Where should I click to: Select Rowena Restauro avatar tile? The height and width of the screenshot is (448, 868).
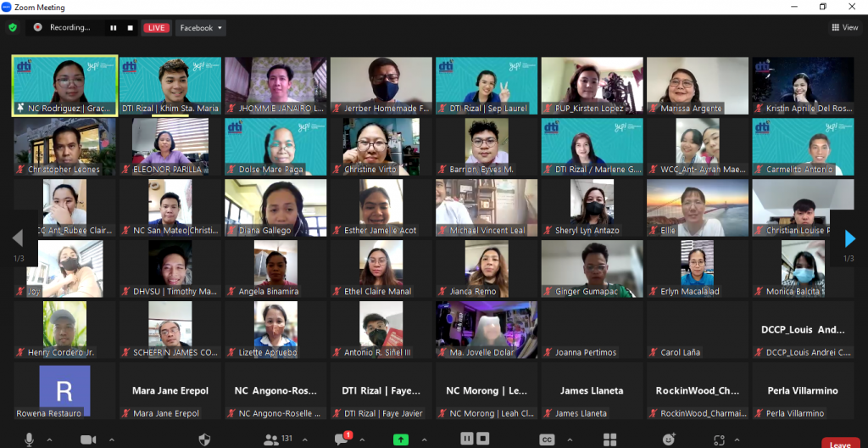64,390
